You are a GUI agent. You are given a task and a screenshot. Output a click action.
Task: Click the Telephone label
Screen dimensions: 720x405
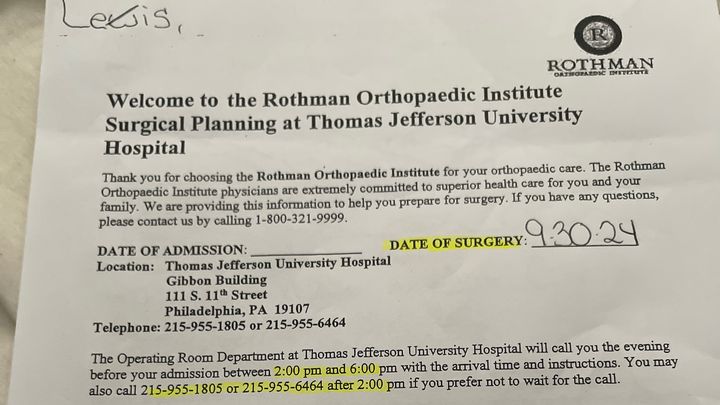tap(127, 327)
